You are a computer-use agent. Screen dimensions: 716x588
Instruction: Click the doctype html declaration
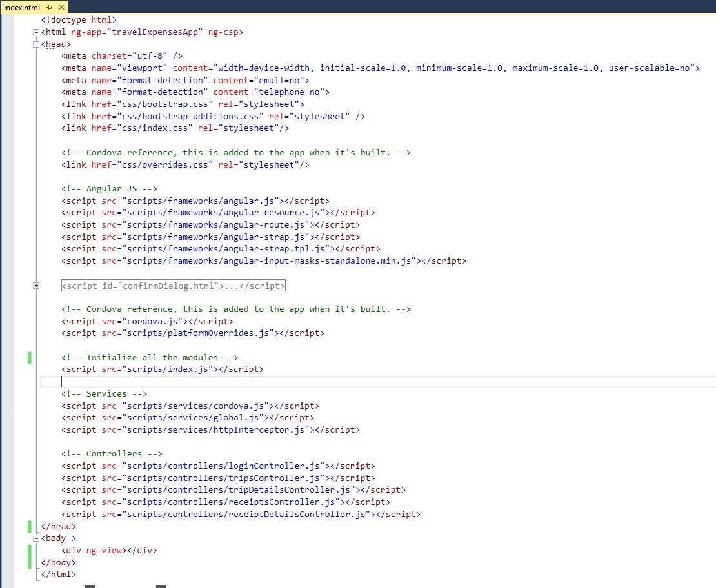(79, 19)
